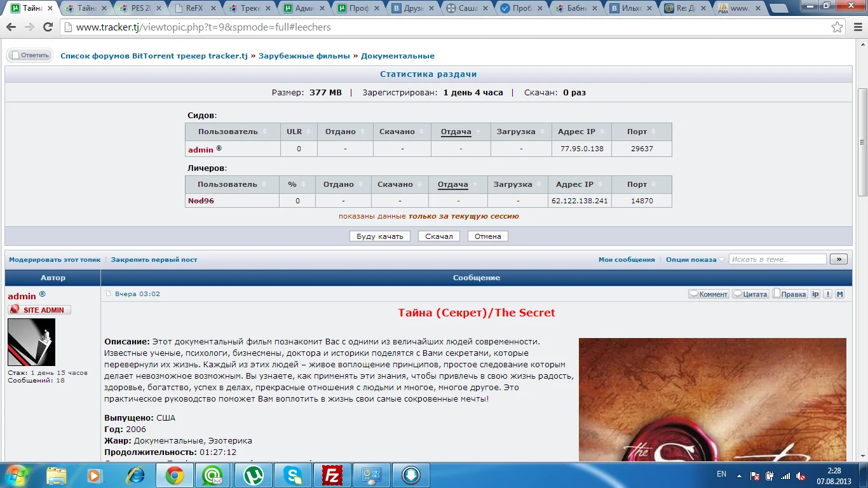Click the Цитата quote button
868x488 pixels.
point(750,294)
